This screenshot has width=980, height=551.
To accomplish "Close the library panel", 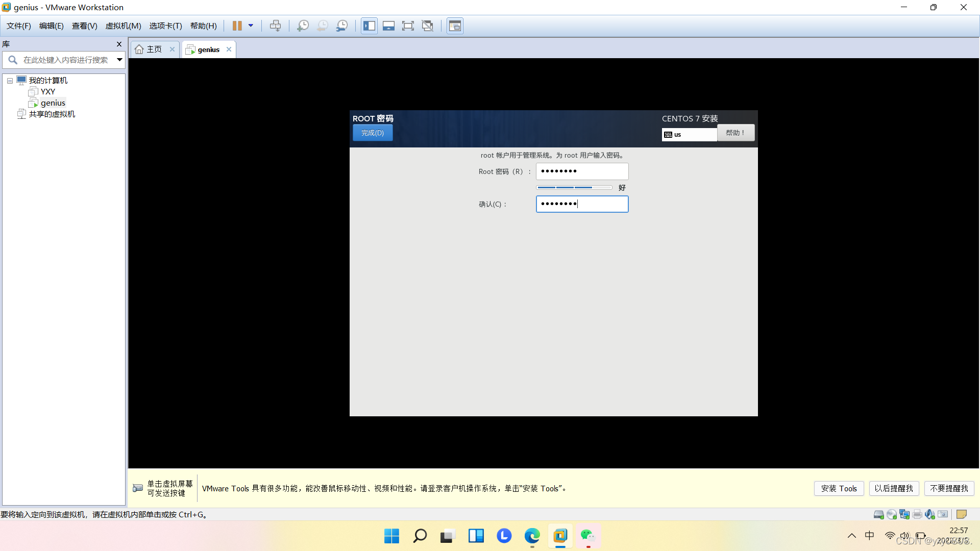I will pyautogui.click(x=119, y=44).
